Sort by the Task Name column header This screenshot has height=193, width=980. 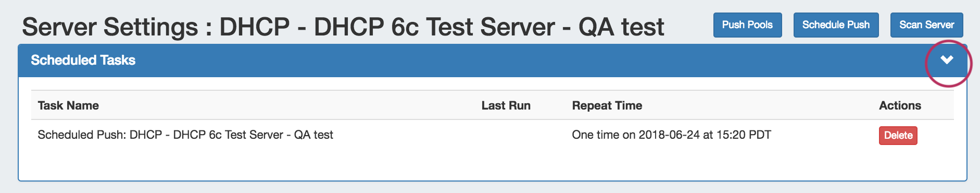(x=68, y=105)
